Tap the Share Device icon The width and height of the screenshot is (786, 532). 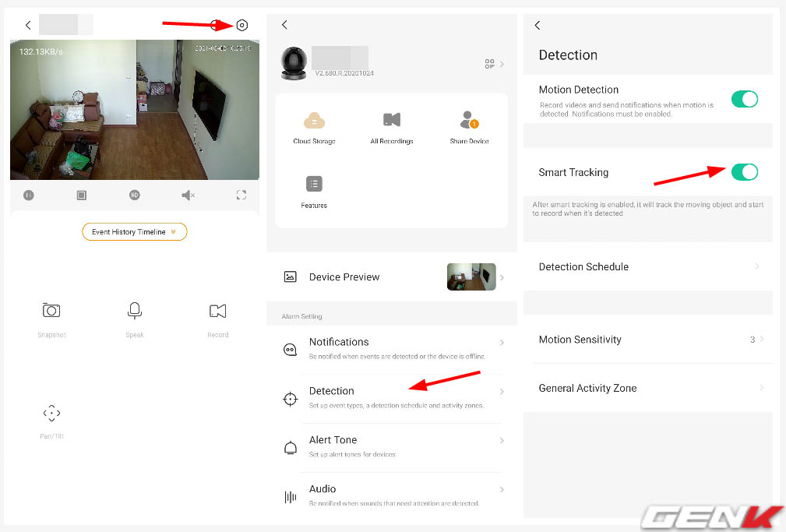coord(468,121)
